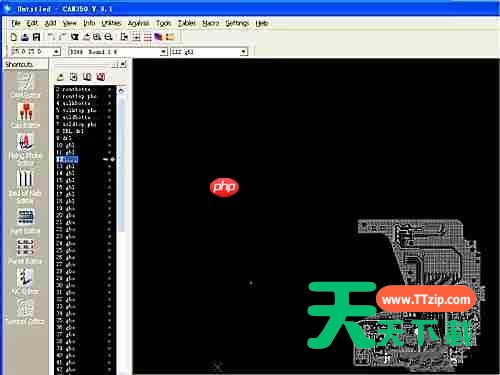Select layer 35 in layer list

tap(85, 320)
